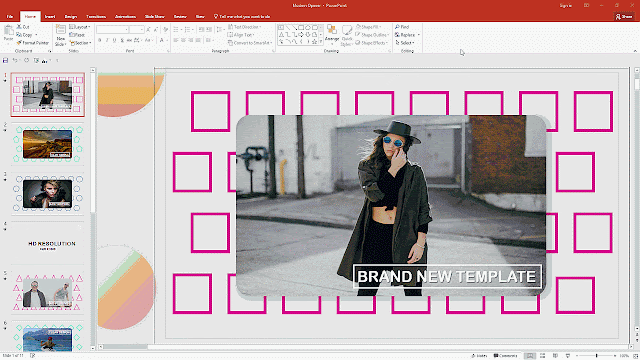Decrease the font size
Viewport: 640px width, 360px height.
point(156,29)
